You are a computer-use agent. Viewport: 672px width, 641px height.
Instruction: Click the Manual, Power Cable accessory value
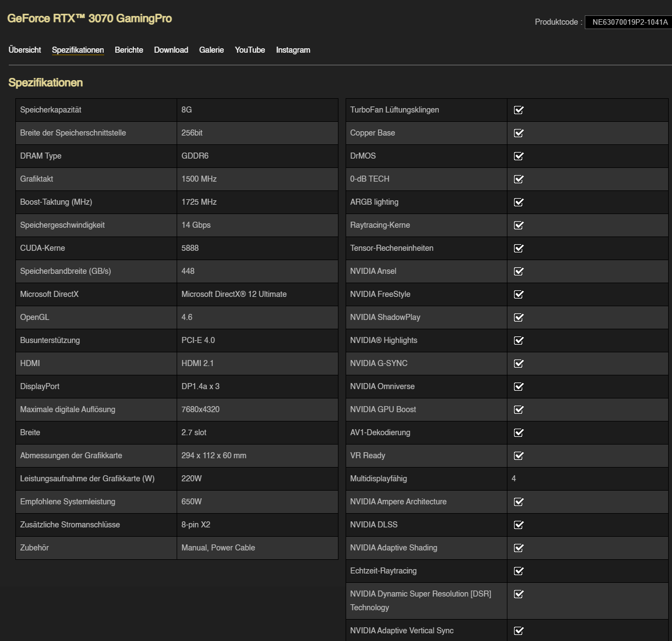tap(218, 548)
